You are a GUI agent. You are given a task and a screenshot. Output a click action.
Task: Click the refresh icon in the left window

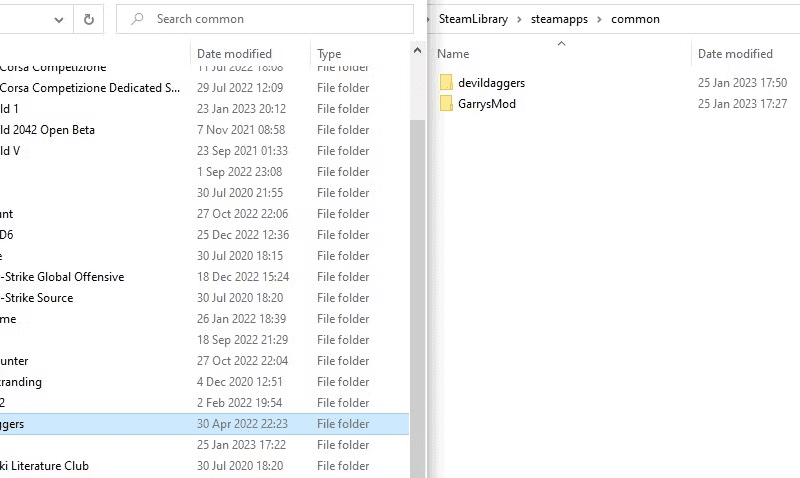tap(89, 19)
